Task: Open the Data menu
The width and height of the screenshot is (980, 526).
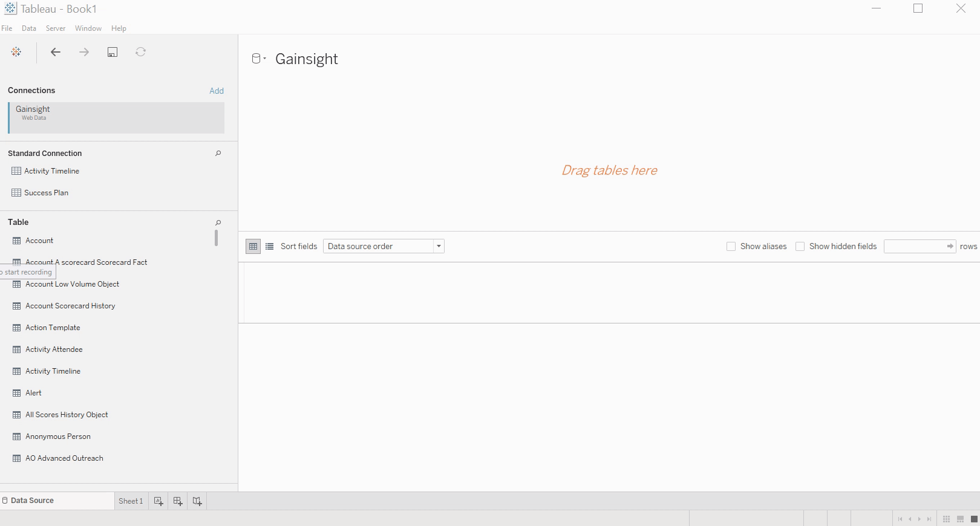Action: [x=29, y=28]
